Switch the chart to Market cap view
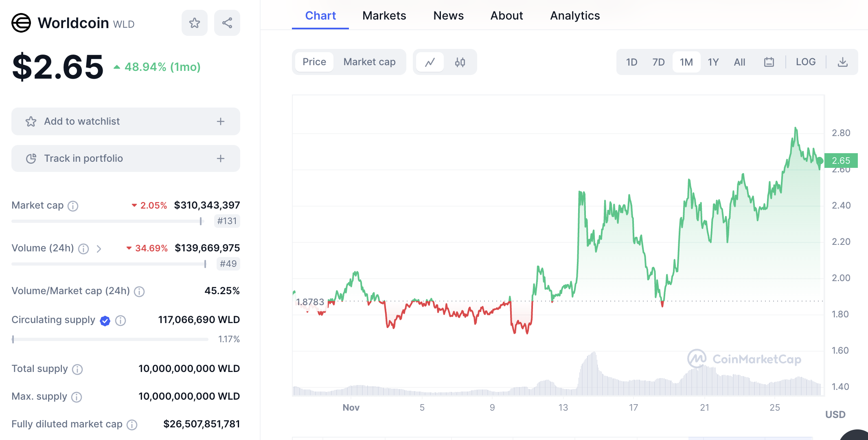The height and width of the screenshot is (440, 868). (x=369, y=62)
